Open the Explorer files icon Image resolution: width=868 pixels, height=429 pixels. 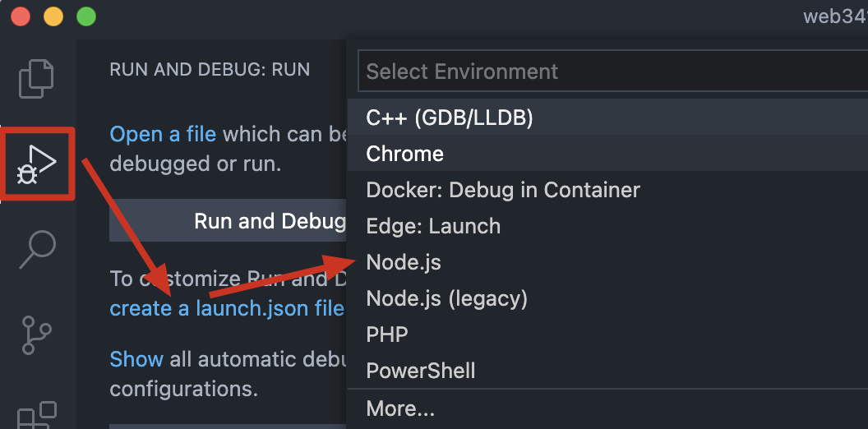click(37, 78)
